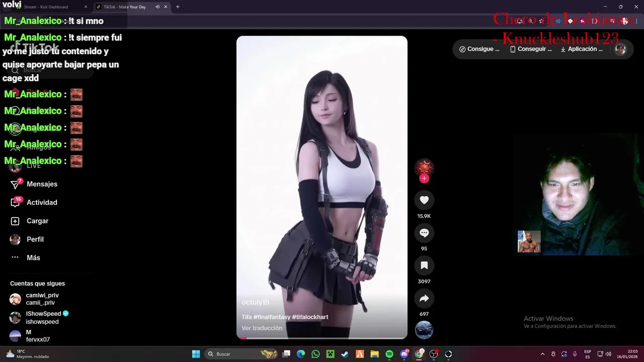Image resolution: width=644 pixels, height=362 pixels.
Task: Open Discord from the taskbar
Action: tap(404, 354)
